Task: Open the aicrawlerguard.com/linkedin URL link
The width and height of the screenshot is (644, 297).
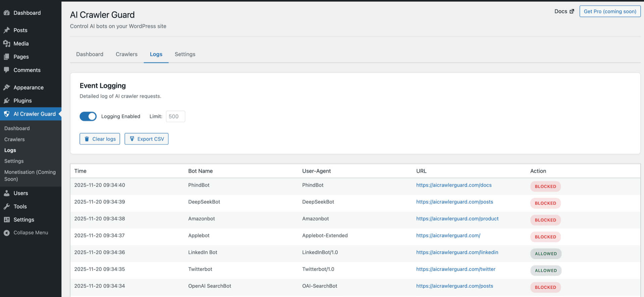Action: tap(457, 252)
